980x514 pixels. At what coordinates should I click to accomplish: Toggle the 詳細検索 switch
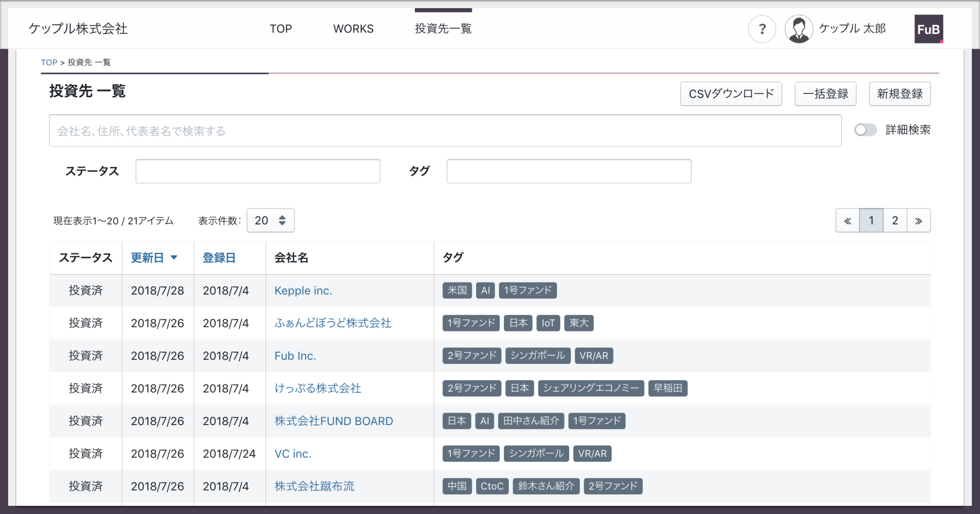pos(865,130)
